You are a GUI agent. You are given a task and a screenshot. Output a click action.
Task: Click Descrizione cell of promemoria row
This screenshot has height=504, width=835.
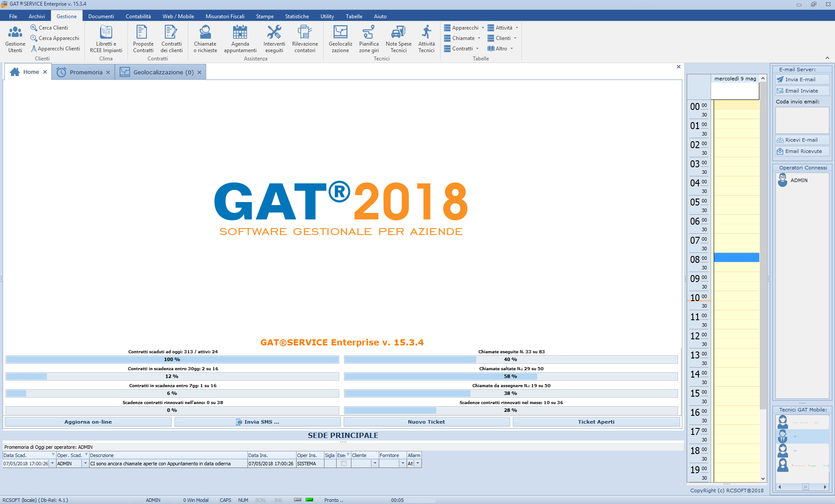coord(168,464)
